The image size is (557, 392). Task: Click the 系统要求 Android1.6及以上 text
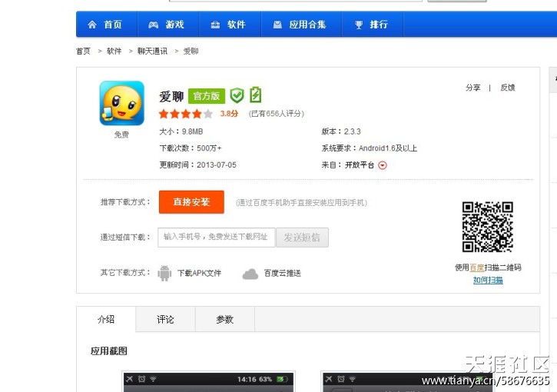370,148
